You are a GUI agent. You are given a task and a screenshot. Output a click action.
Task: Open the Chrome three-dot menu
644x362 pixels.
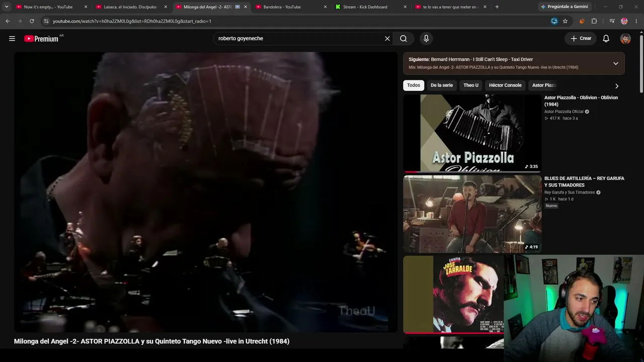click(x=636, y=21)
